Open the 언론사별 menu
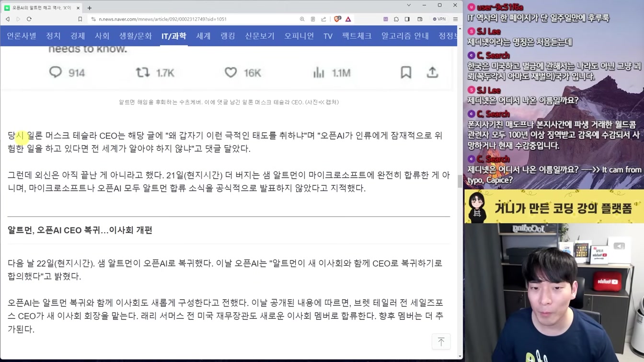This screenshot has height=362, width=644. tap(22, 36)
